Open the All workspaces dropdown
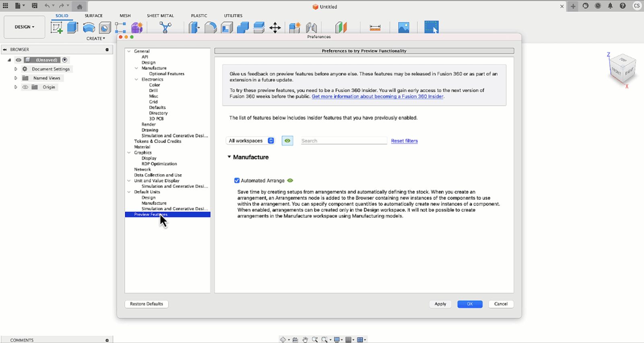Viewport: 644px width, 343px height. point(250,141)
